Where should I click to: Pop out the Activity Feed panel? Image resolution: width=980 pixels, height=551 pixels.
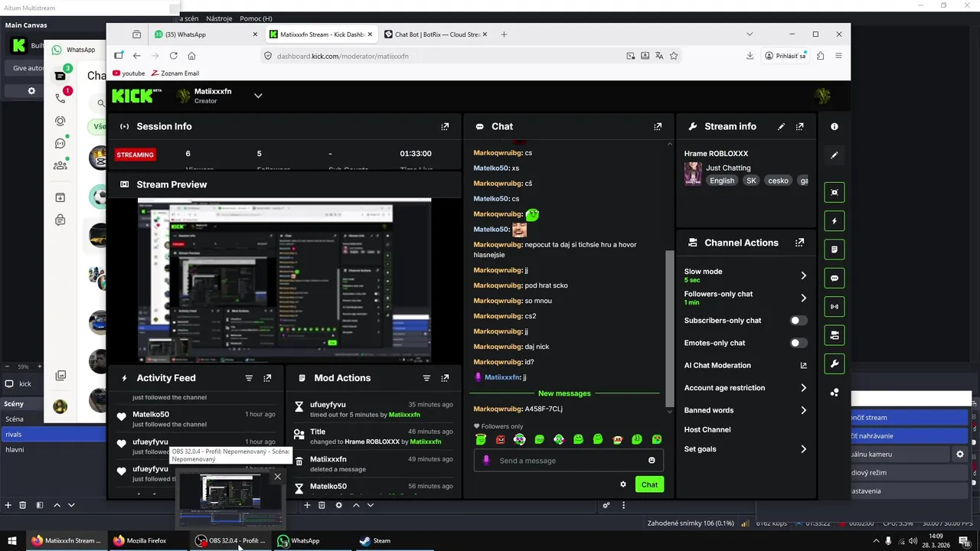(x=267, y=378)
